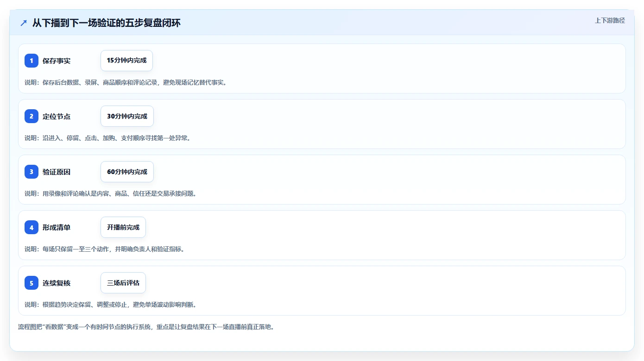Click the step title '定位节点'
The image size is (644, 361).
[x=57, y=116]
